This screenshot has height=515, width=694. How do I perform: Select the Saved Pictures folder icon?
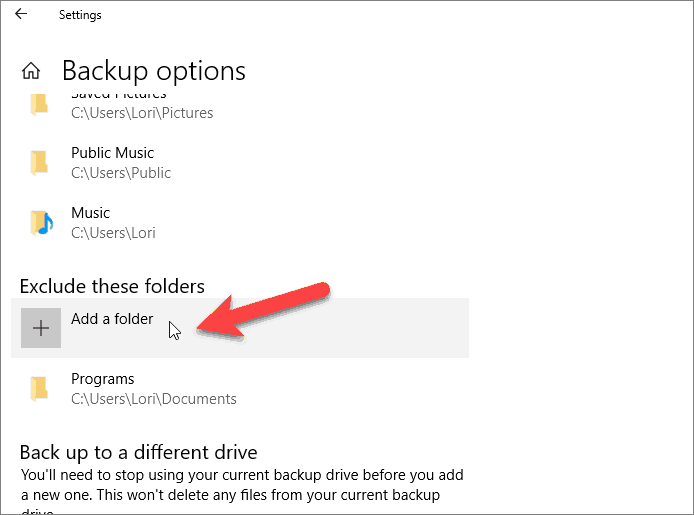tap(39, 105)
